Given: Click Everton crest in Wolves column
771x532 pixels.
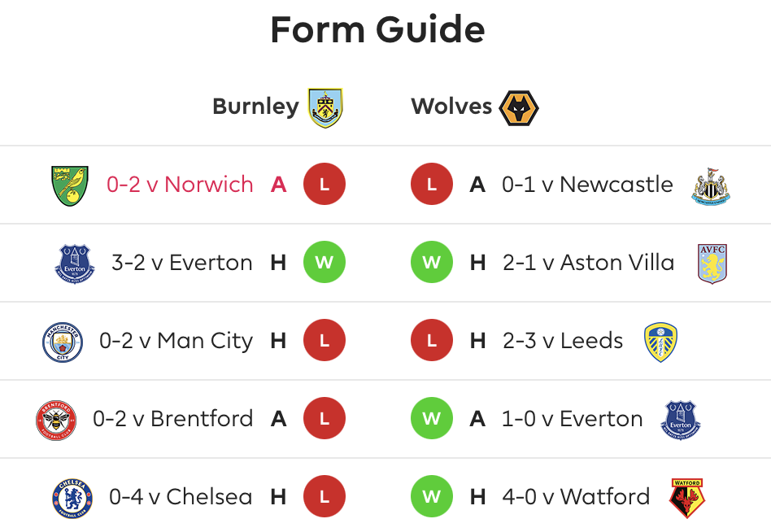Looking at the screenshot, I should pos(681,420).
